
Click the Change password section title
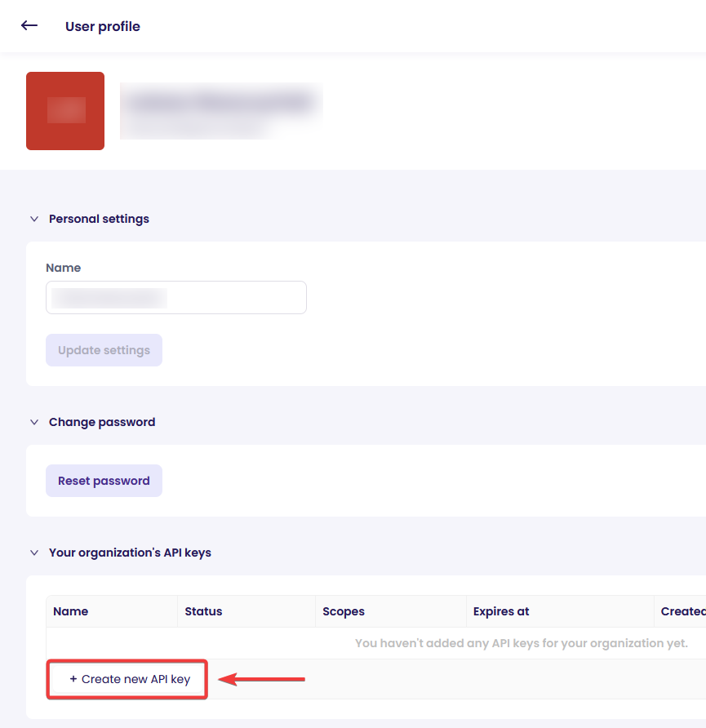coord(102,422)
